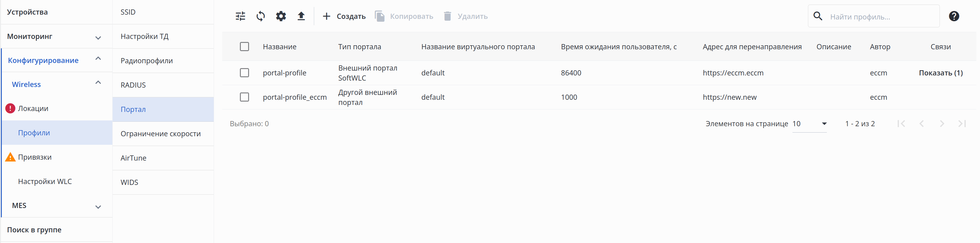
Task: Click the help question mark icon
Action: [x=954, y=16]
